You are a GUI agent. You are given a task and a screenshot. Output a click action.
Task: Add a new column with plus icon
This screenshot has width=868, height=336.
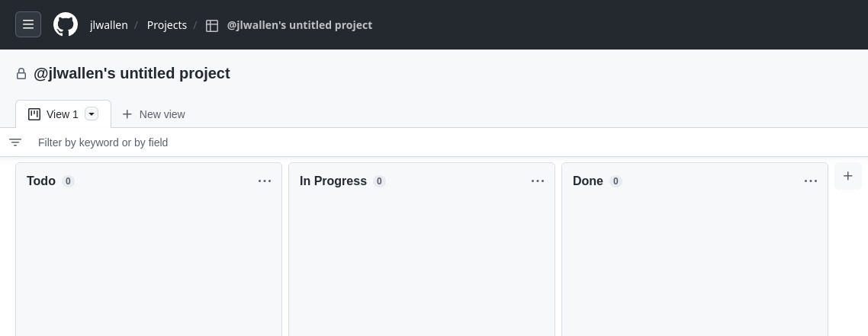pos(847,176)
